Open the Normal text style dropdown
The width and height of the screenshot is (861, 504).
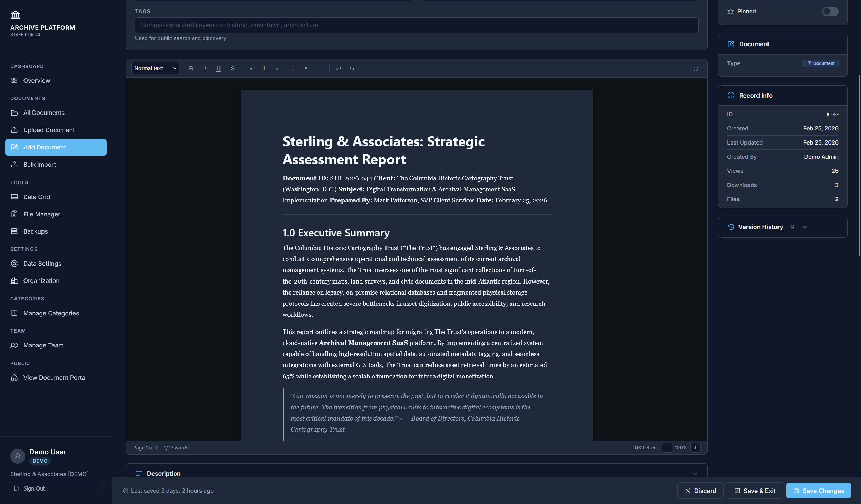pyautogui.click(x=155, y=68)
